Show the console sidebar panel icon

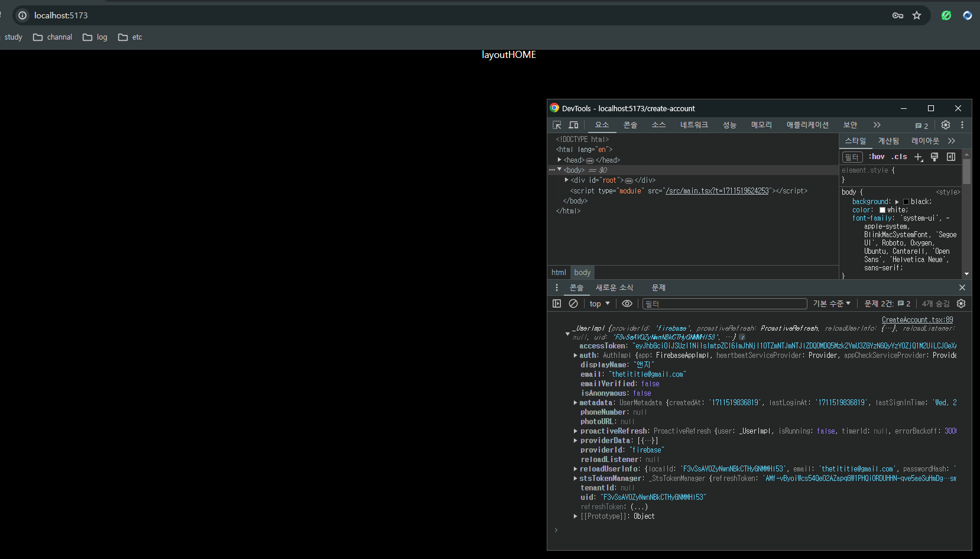pos(557,303)
